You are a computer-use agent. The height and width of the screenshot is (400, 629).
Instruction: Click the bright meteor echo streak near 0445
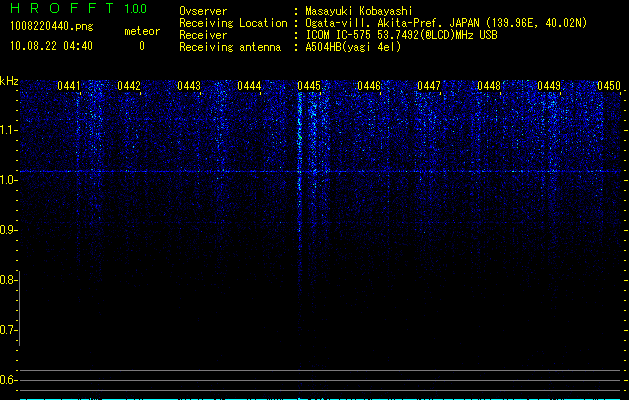click(x=299, y=169)
